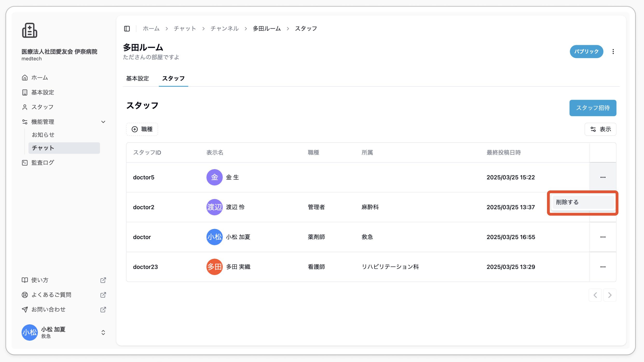Click the 表示名 column header
This screenshot has height=362, width=644.
(215, 152)
